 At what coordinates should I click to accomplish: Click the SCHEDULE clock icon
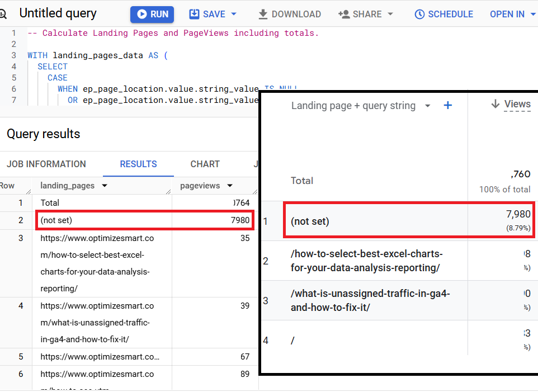click(420, 14)
